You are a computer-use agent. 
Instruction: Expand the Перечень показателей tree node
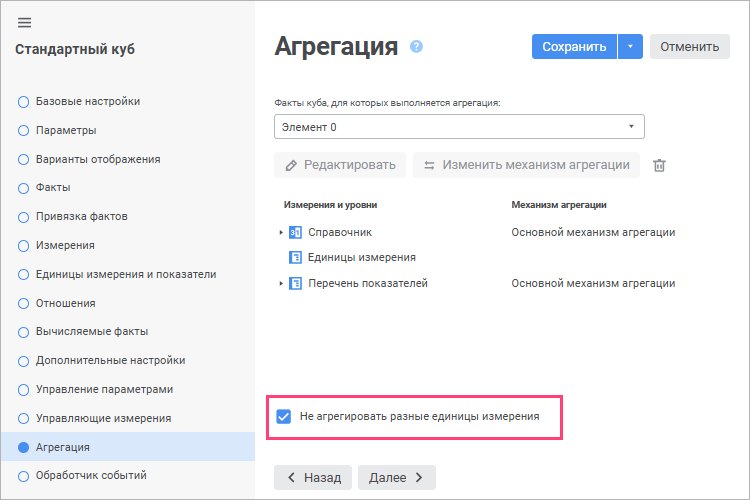click(x=281, y=283)
